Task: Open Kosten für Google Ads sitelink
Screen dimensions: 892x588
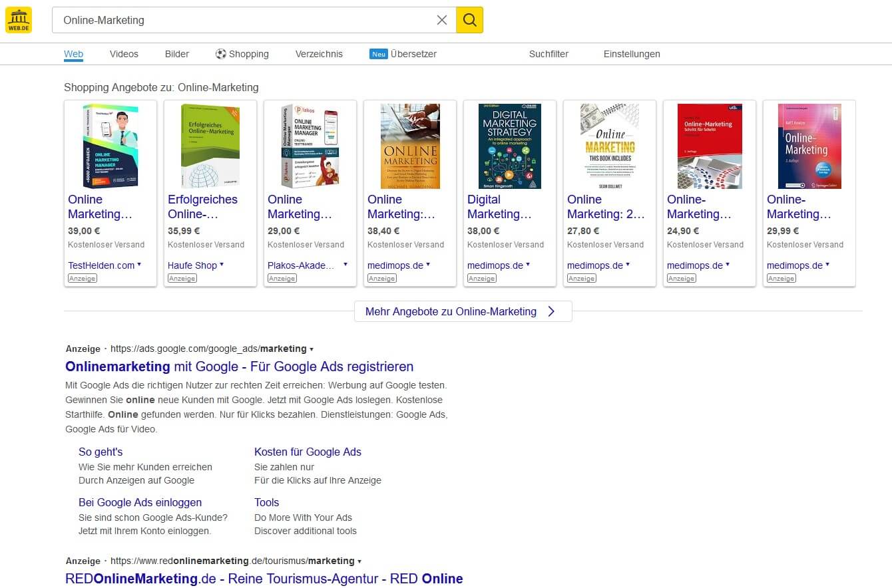Action: [308, 452]
